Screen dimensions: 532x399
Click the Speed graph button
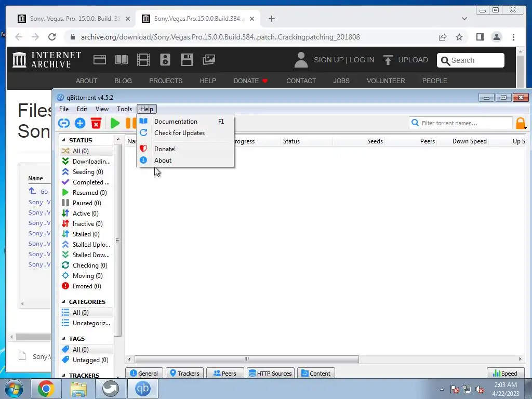pos(506,373)
